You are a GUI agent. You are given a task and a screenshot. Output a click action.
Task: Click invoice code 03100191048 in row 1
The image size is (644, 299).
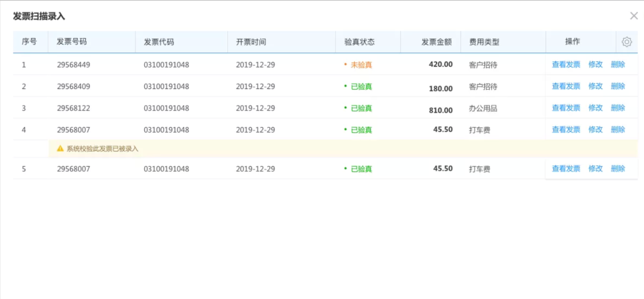pyautogui.click(x=166, y=64)
